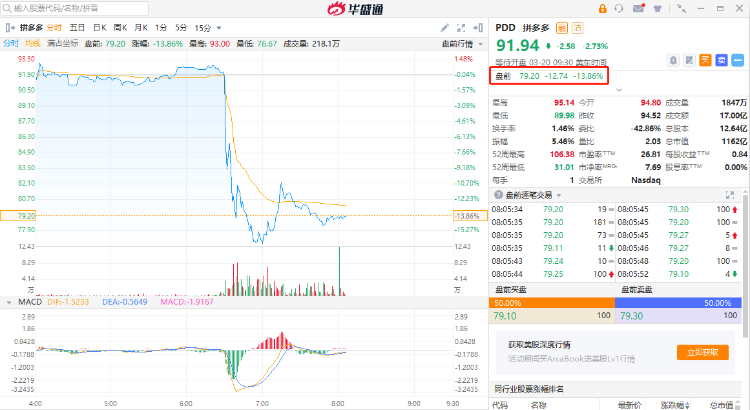Click help icon beside 盘前逐笔交易

click(x=498, y=195)
